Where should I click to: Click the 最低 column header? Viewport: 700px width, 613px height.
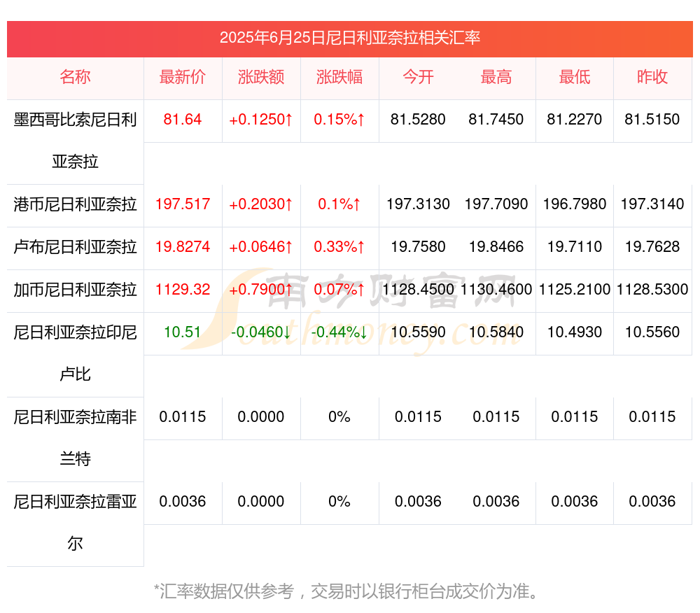pyautogui.click(x=575, y=77)
